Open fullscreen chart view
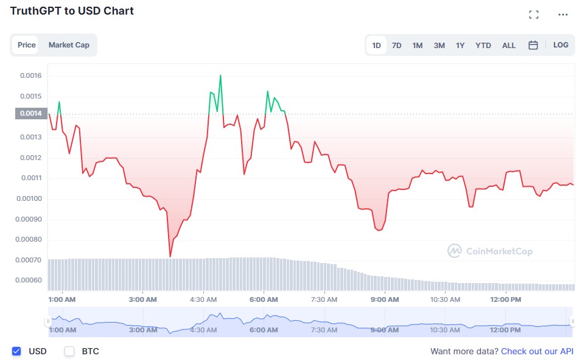 (x=534, y=14)
